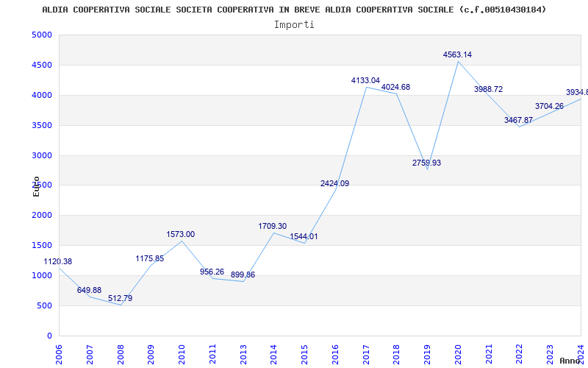Click the x-axis year label 2009

pyautogui.click(x=151, y=355)
